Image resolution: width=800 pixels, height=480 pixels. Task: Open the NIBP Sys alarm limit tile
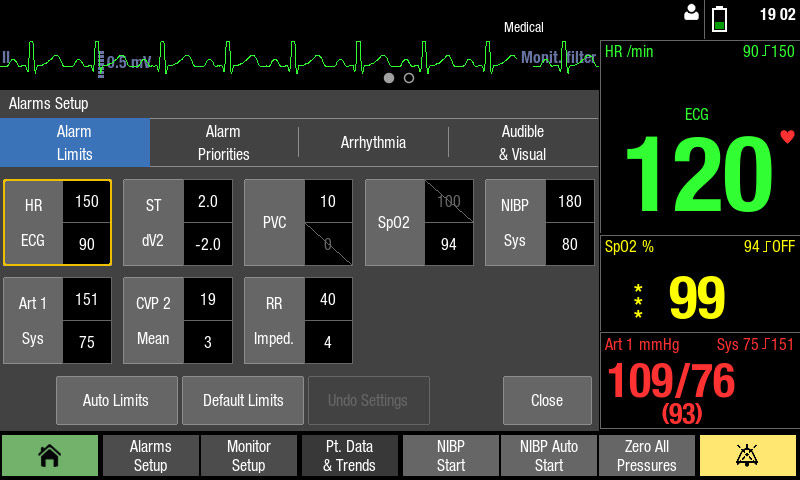click(539, 222)
